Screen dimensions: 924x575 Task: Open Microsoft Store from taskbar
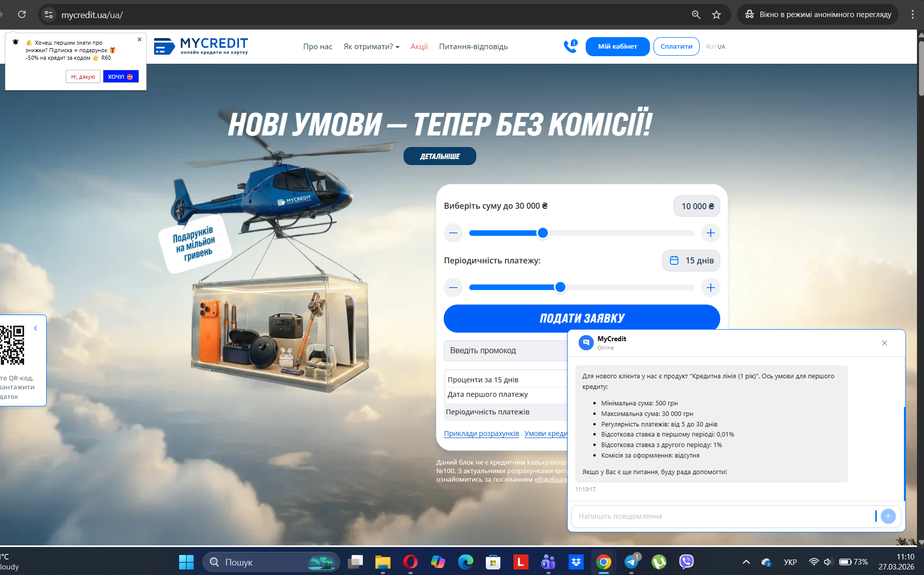pyautogui.click(x=493, y=562)
